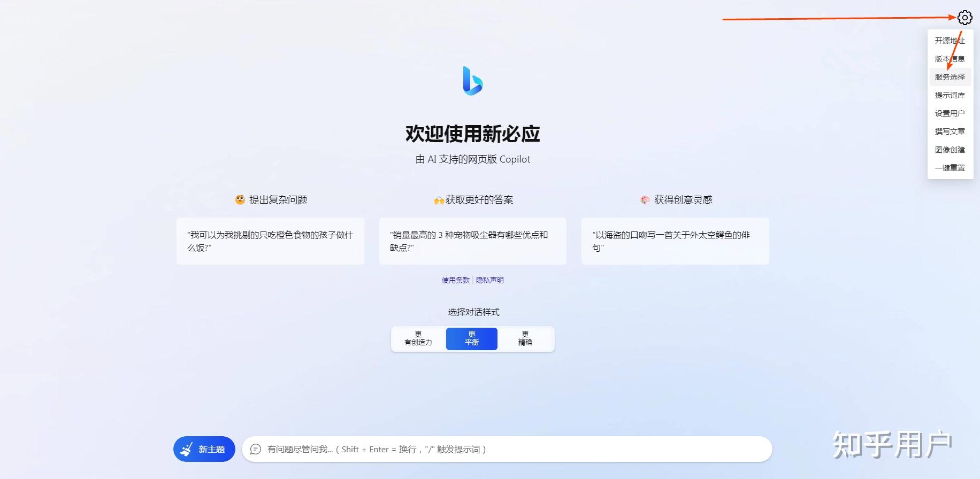This screenshot has width=980, height=479.
Task: Click the 欢迎使用新必应 title
Action: [473, 134]
